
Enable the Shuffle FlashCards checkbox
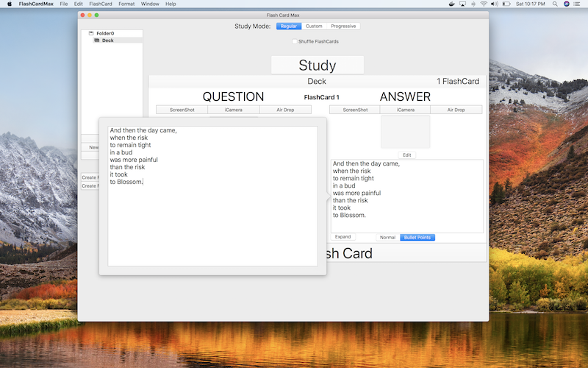[295, 41]
